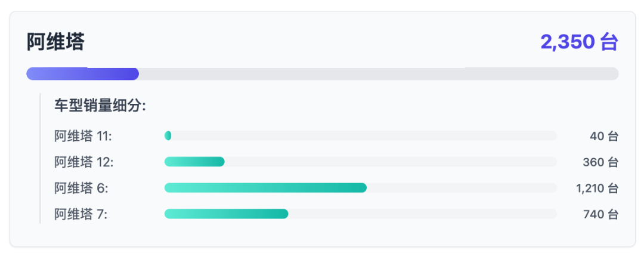Click the 2,350 台 total sales figure
The image size is (644, 253).
[579, 42]
